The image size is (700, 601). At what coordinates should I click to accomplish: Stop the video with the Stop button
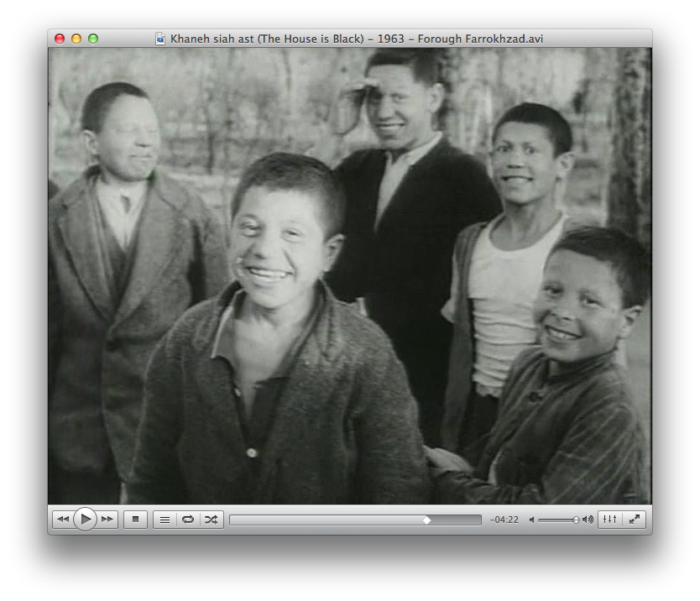pyautogui.click(x=136, y=520)
